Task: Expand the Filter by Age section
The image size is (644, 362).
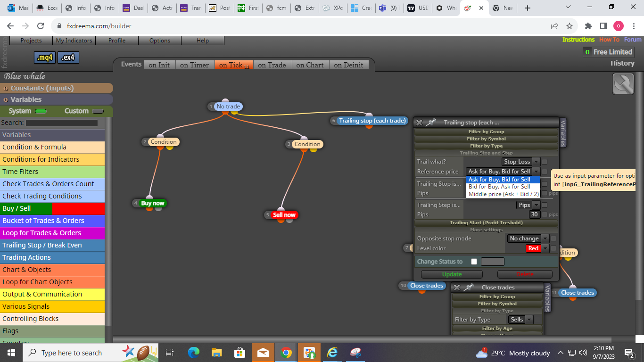Action: tap(497, 328)
